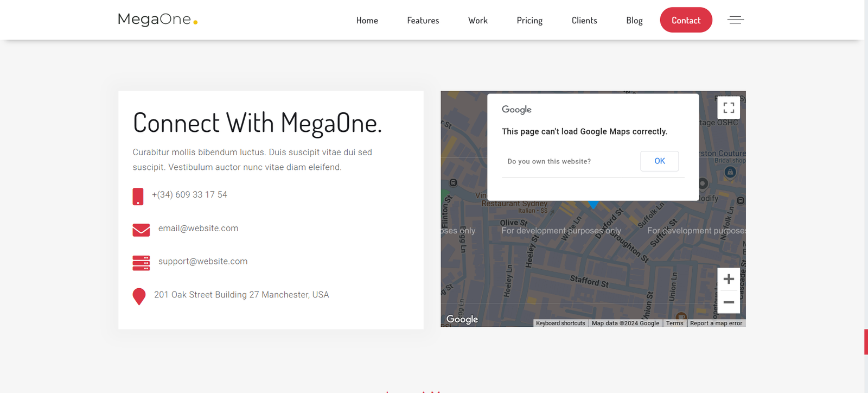Open the Clients menu item

coord(584,21)
